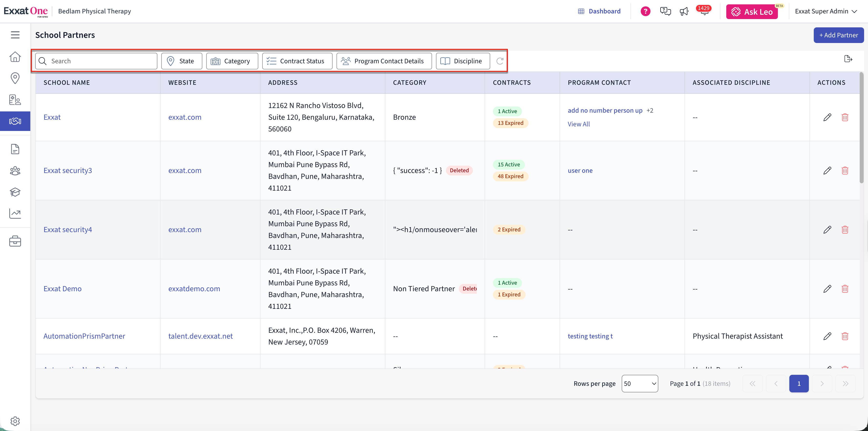Click the export icon above table
The width and height of the screenshot is (868, 431).
point(848,59)
